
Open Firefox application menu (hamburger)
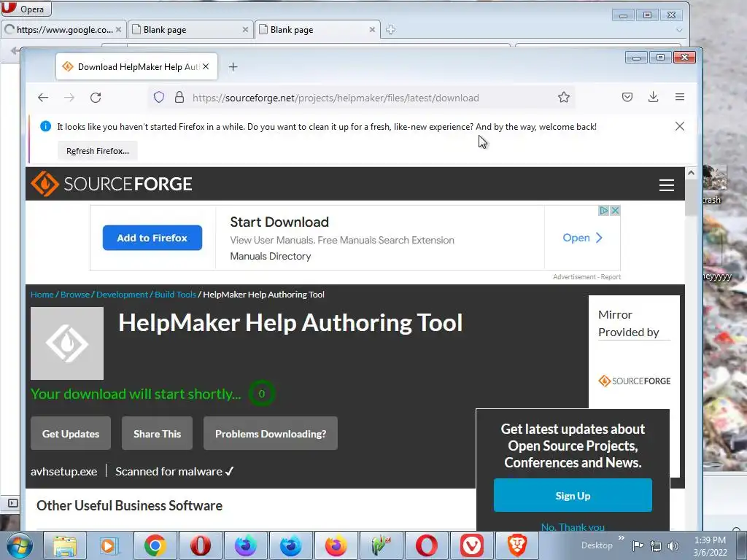click(x=680, y=97)
